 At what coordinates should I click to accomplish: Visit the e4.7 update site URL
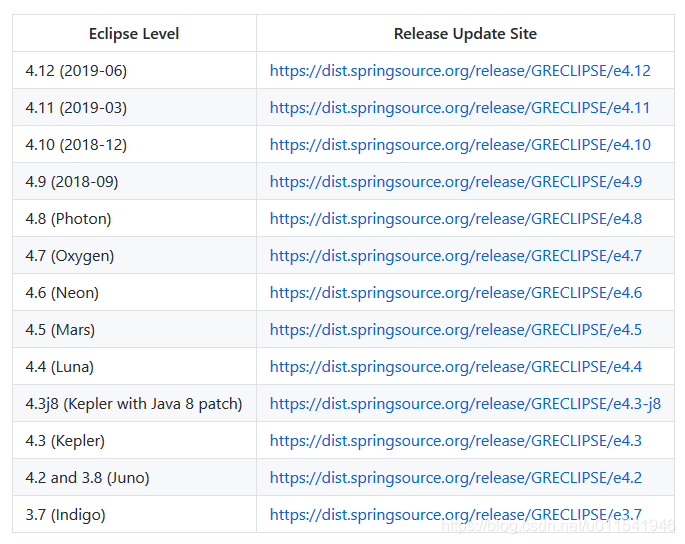click(456, 256)
